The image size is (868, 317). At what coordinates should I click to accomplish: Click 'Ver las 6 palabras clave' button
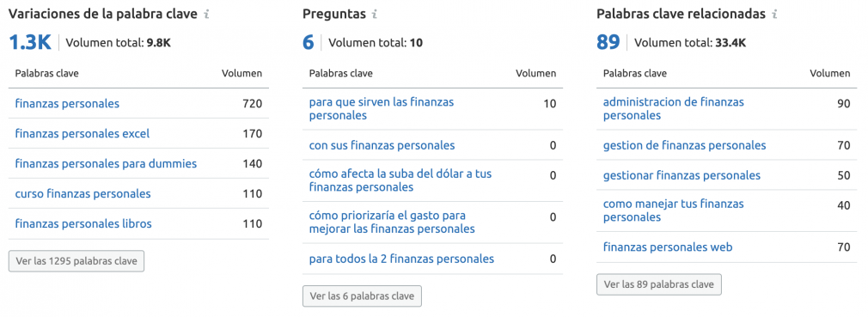coord(362,296)
